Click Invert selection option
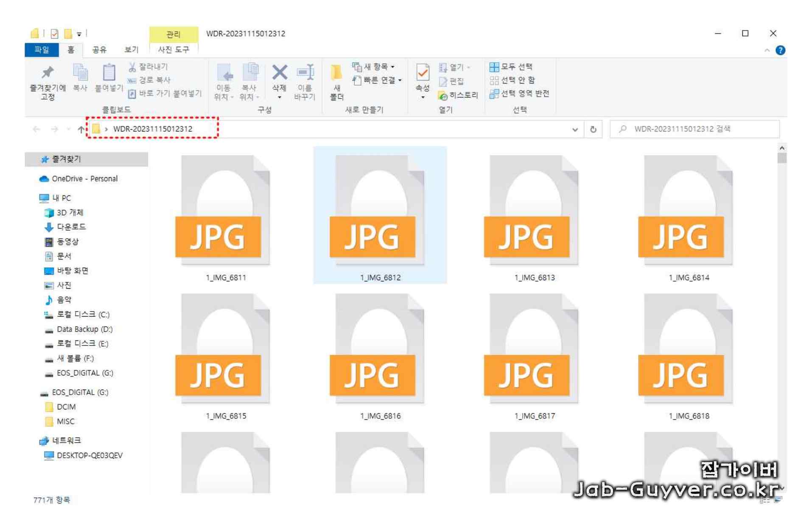Screen dimensions: 812x532 [x=519, y=93]
